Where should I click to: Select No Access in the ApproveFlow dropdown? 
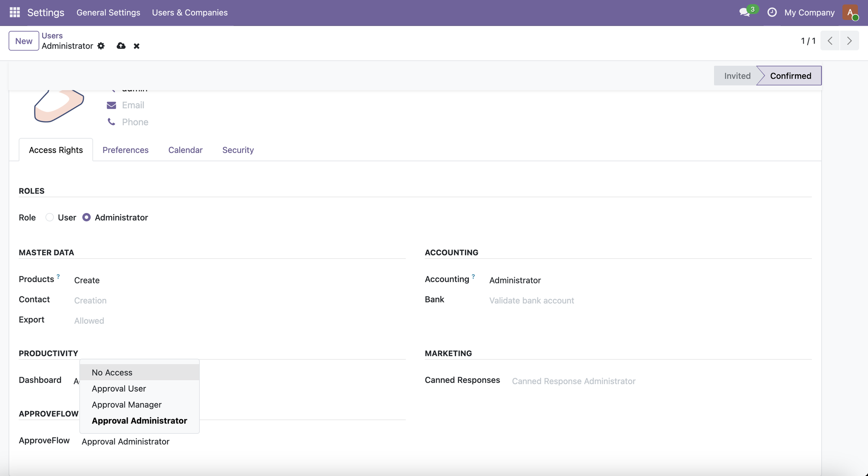[112, 372]
